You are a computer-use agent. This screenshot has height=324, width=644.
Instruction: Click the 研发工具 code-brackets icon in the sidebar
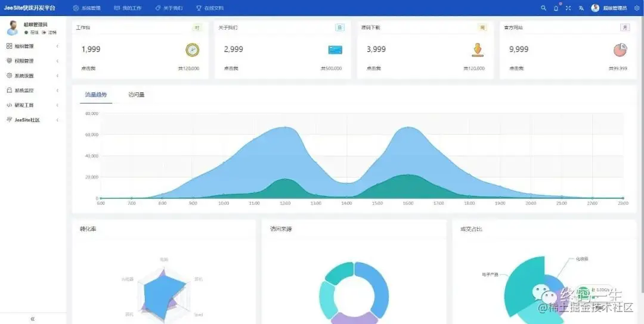pos(9,105)
